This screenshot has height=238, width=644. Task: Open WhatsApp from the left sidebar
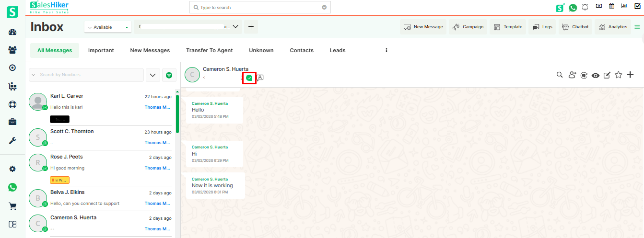tap(12, 187)
